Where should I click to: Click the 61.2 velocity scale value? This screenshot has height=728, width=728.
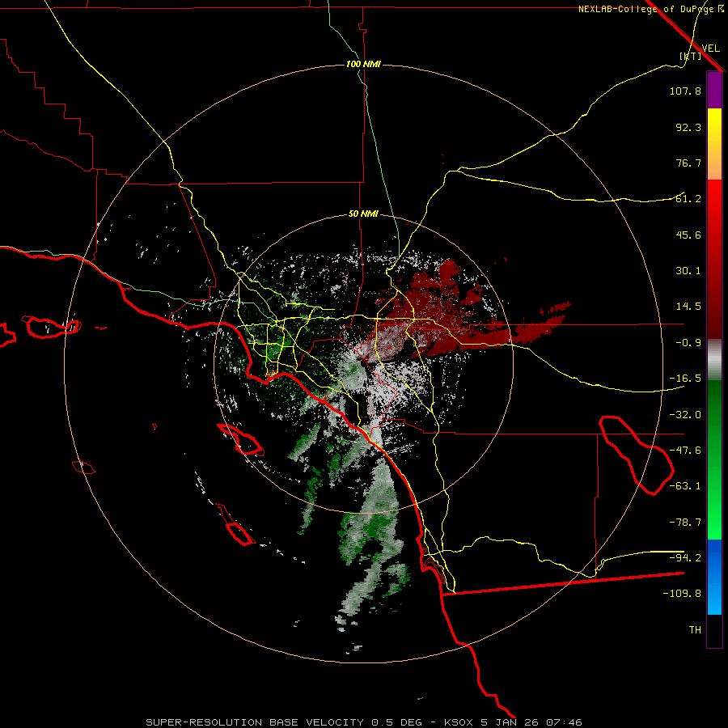tap(688, 199)
